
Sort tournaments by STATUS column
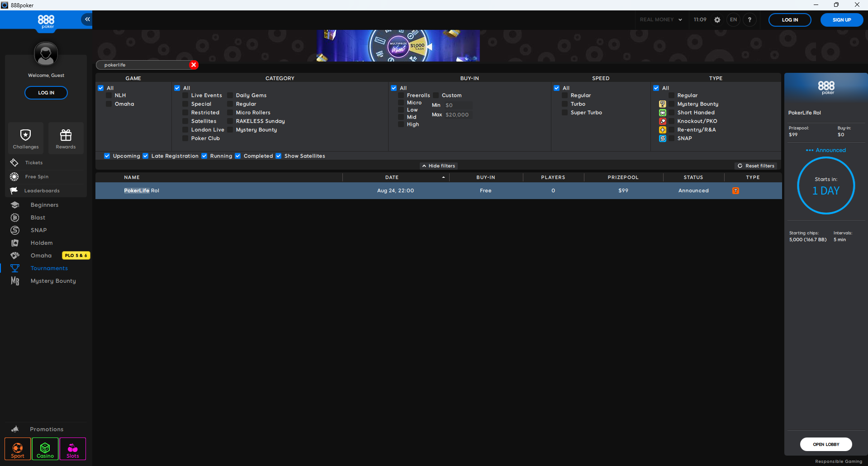tap(693, 177)
